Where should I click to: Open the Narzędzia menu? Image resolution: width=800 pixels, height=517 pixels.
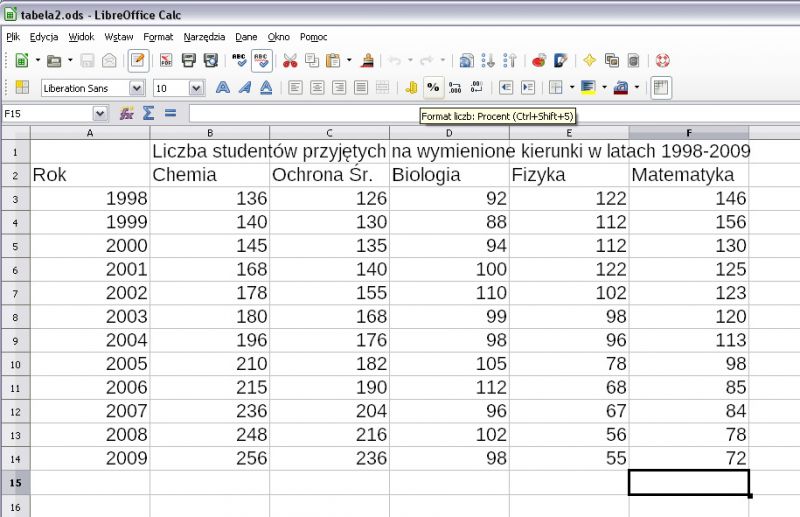pos(204,37)
